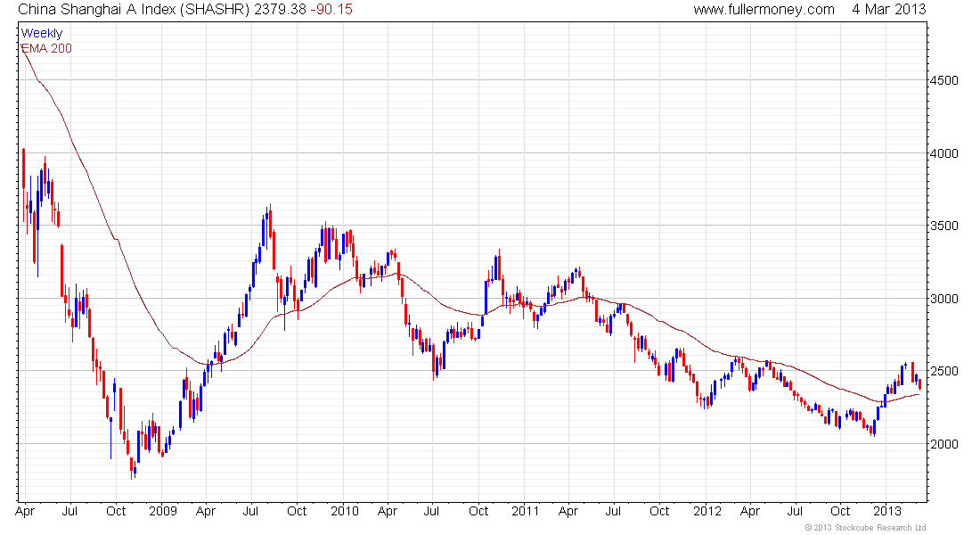Click the red change value -90.15
The width and height of the screenshot is (980, 535).
[331, 10]
